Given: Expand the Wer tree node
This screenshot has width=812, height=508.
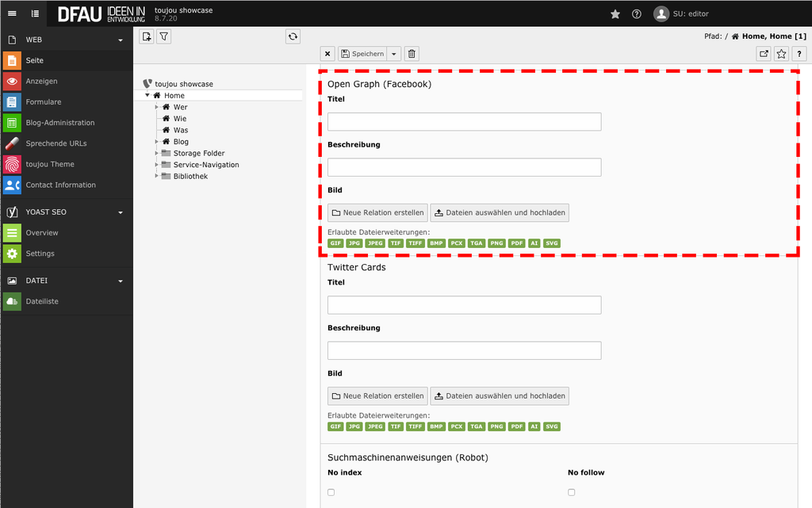Looking at the screenshot, I should tap(157, 107).
